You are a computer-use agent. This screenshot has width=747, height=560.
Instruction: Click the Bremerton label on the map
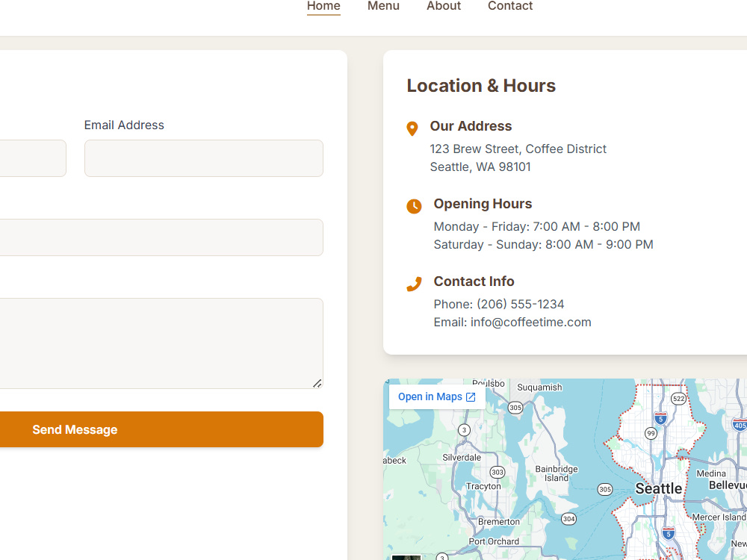(499, 521)
